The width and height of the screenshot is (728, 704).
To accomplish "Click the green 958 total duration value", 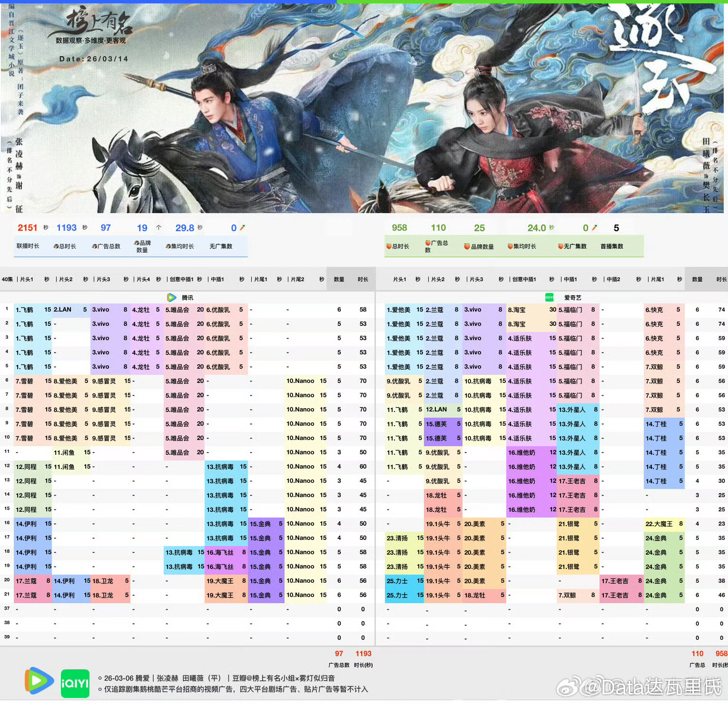I will 399,228.
